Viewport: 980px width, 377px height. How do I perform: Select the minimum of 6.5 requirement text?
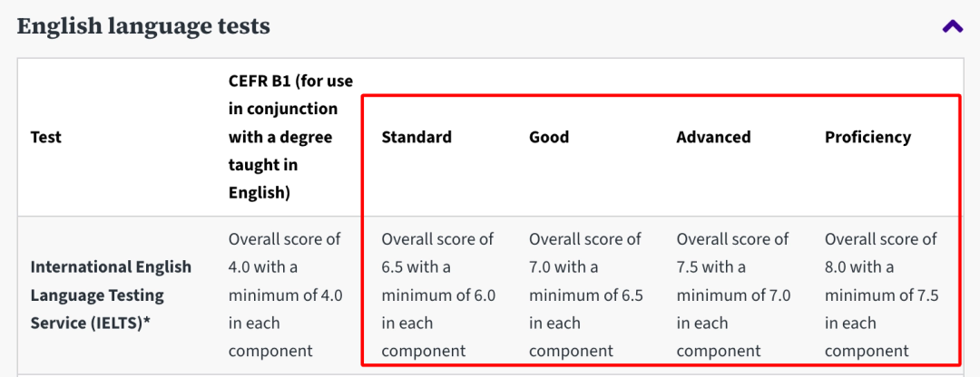[586, 295]
